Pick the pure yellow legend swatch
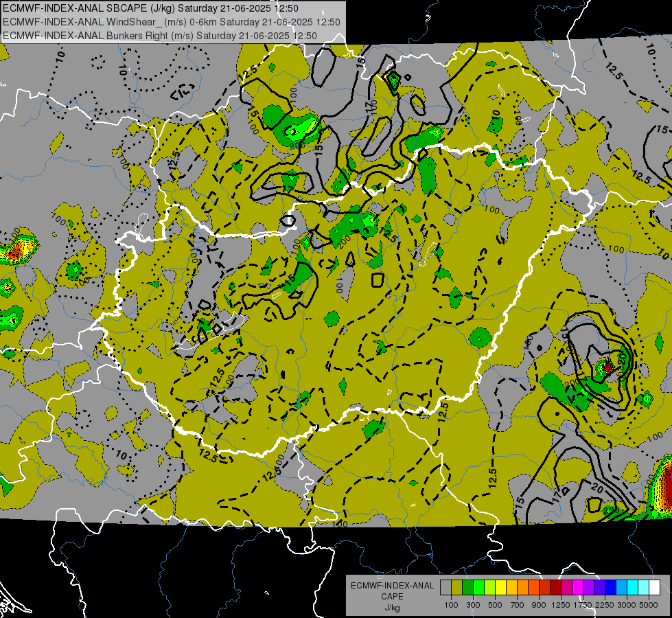The image size is (672, 618). pyautogui.click(x=500, y=588)
